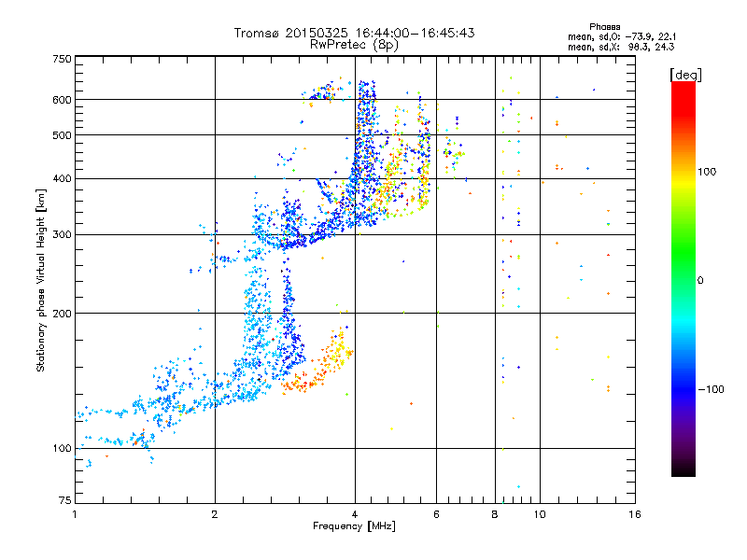Click the 'mean, sd,X: 98.3, 24.3' statistic
The image size is (747, 560).
pyautogui.click(x=621, y=47)
